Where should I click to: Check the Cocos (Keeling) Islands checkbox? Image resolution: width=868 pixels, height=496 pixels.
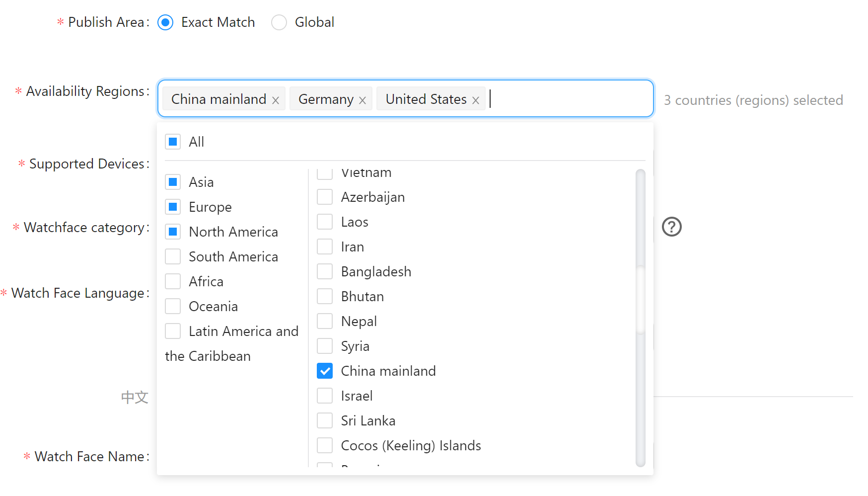click(x=325, y=445)
